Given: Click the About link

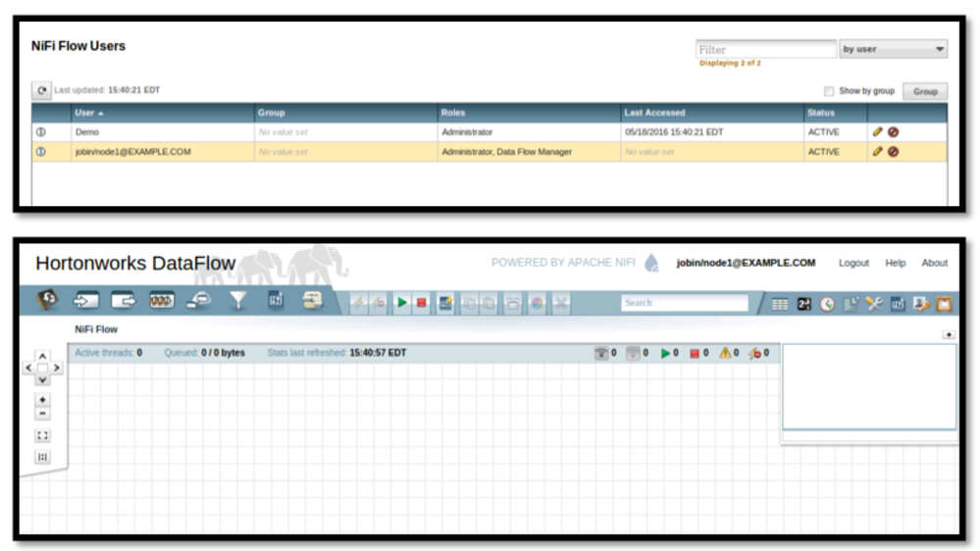Looking at the screenshot, I should click(934, 263).
